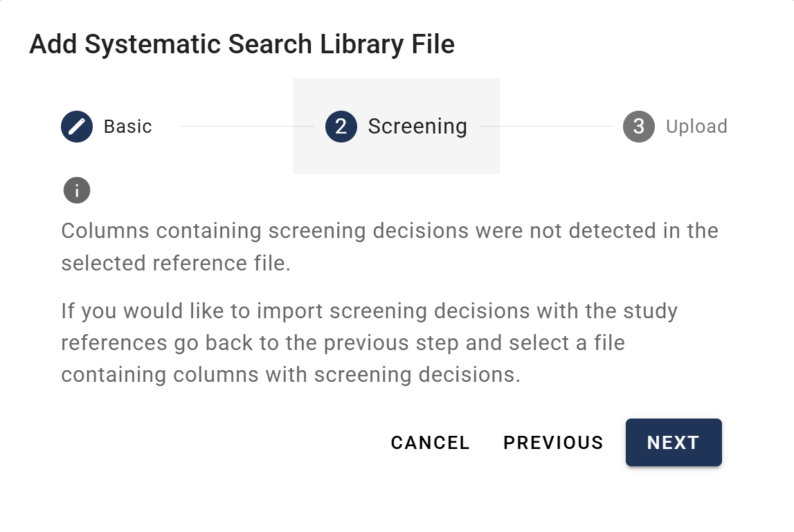The image size is (794, 532).
Task: Advance the wizard using NEXT
Action: (x=673, y=443)
